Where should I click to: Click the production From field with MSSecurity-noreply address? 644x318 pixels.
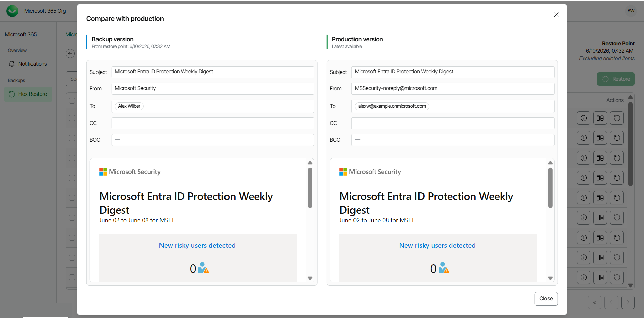(x=453, y=89)
